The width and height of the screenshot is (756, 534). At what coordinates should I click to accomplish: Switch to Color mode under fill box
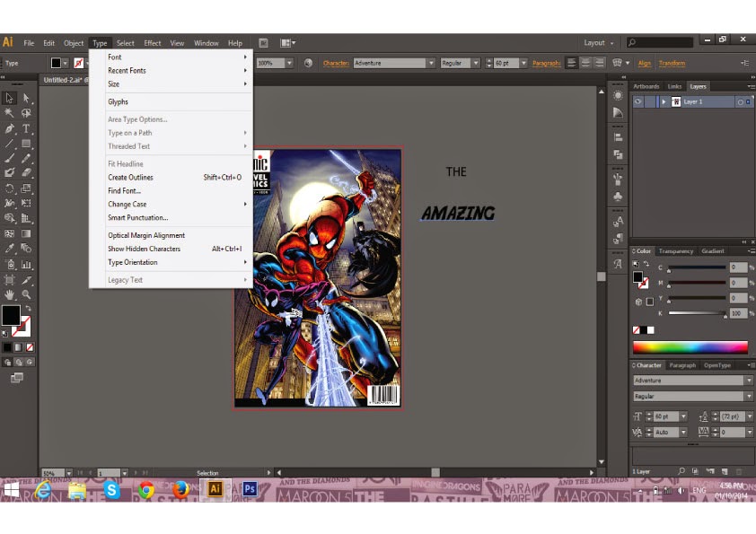click(x=7, y=347)
